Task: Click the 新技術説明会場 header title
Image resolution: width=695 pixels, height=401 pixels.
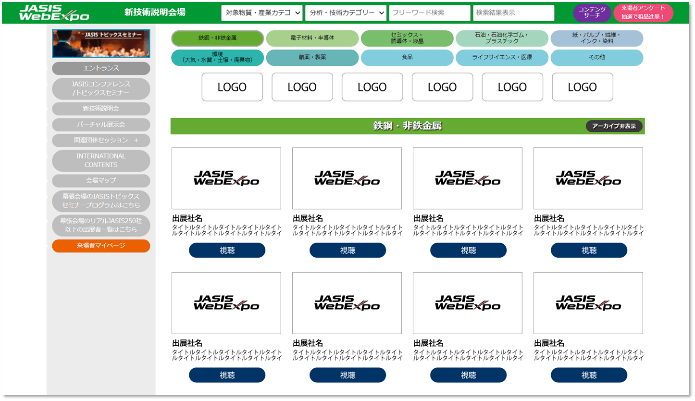Action: [155, 13]
